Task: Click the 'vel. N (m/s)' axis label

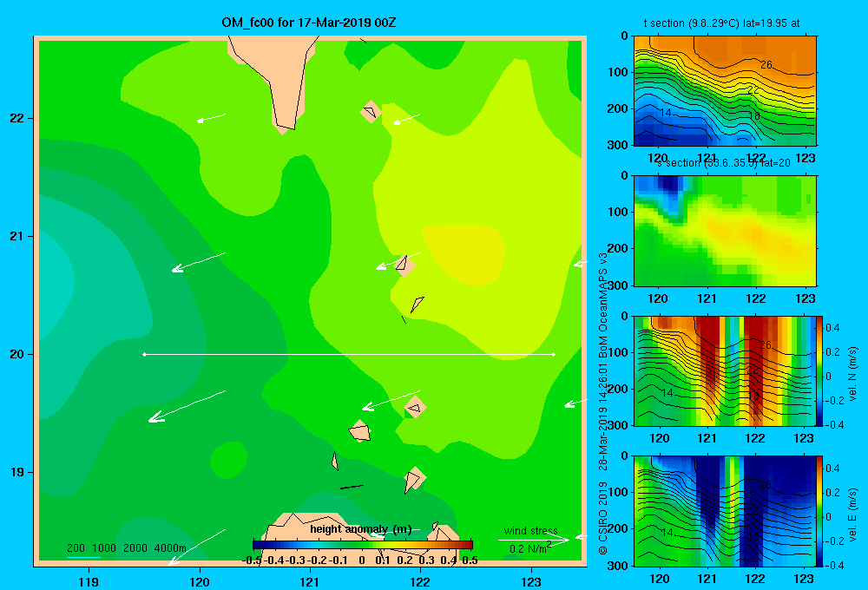Action: (x=852, y=374)
